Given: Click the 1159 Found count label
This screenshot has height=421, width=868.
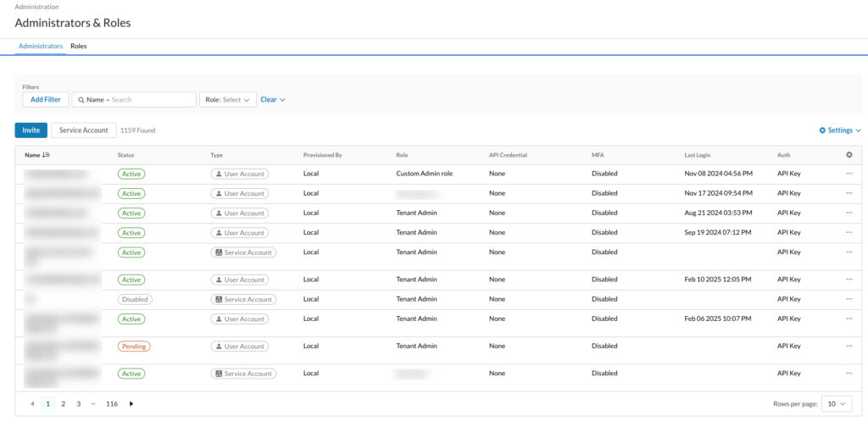Looking at the screenshot, I should coord(138,130).
